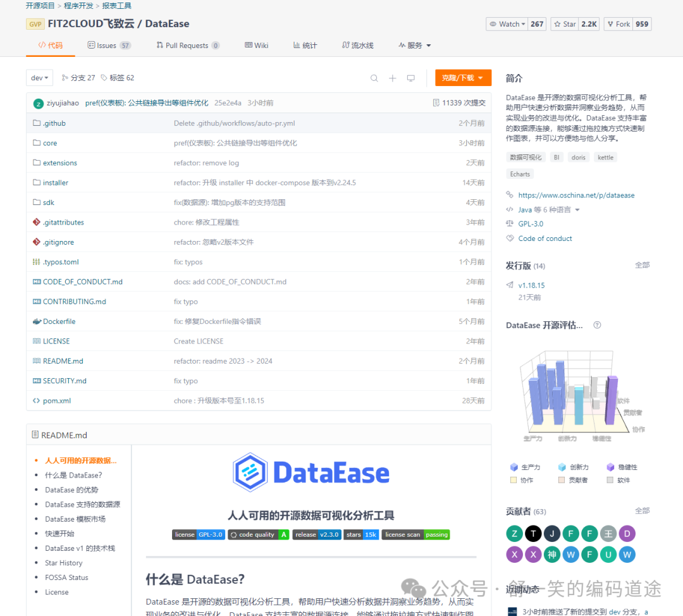Click the kettle topic tag
This screenshot has width=683, height=616.
click(605, 157)
